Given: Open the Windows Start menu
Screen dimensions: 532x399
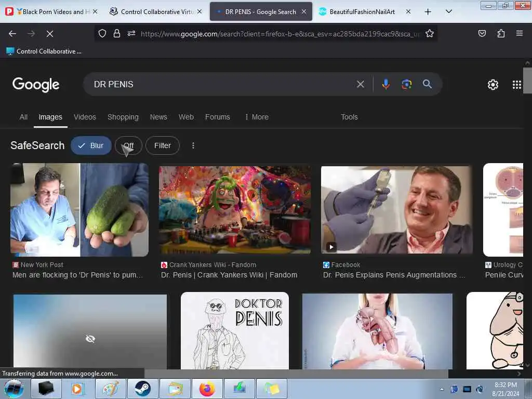Looking at the screenshot, I should pos(14,389).
